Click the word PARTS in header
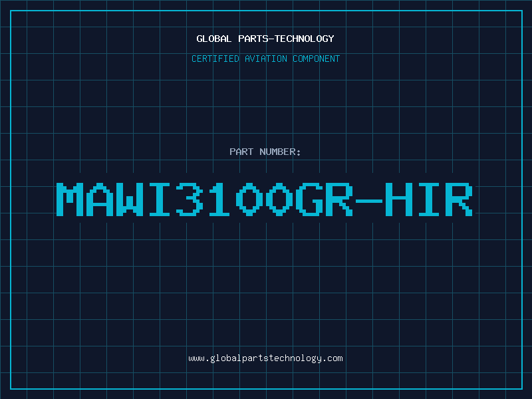 click(x=254, y=39)
